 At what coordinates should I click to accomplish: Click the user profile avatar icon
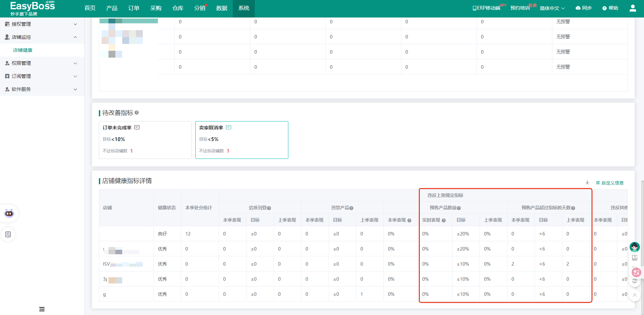(x=633, y=8)
